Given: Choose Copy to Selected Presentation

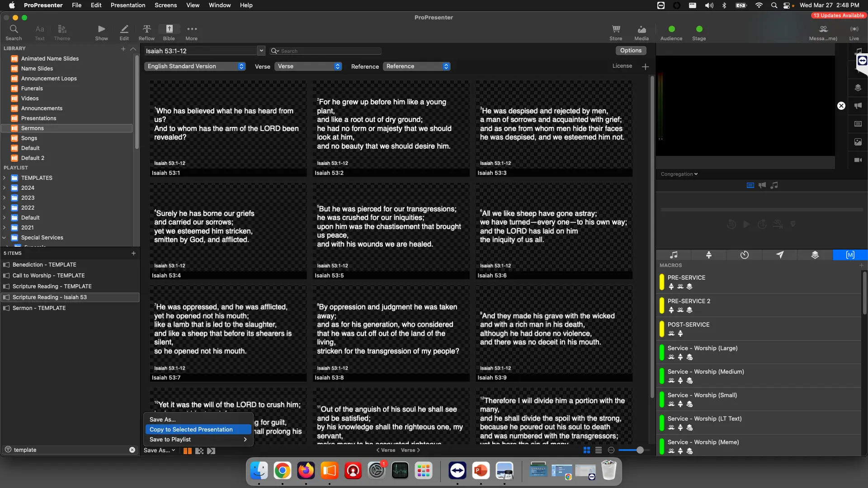Looking at the screenshot, I should [x=191, y=429].
